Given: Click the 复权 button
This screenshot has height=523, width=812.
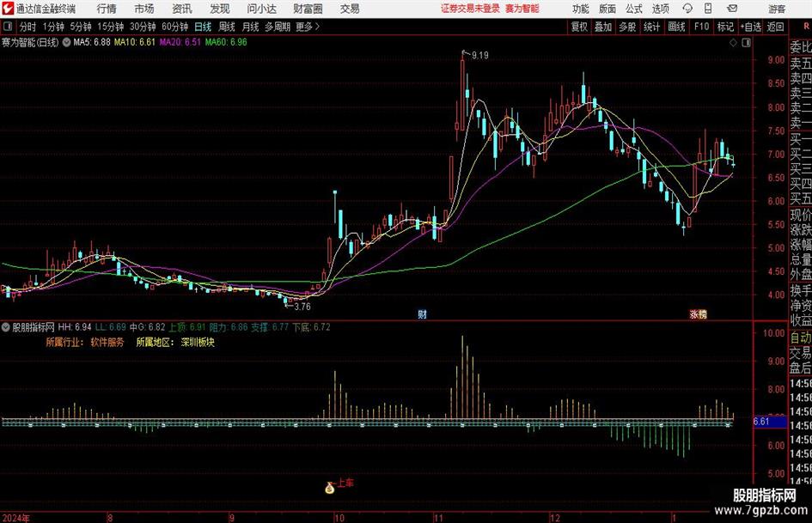Looking at the screenshot, I should tap(579, 27).
